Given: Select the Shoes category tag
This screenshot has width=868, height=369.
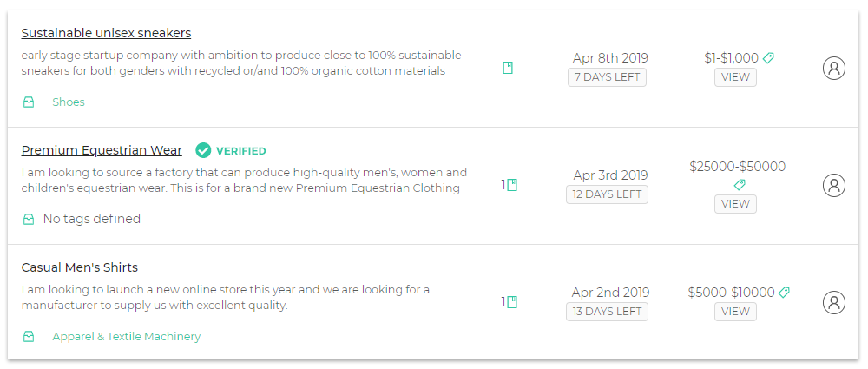Looking at the screenshot, I should pos(69,102).
